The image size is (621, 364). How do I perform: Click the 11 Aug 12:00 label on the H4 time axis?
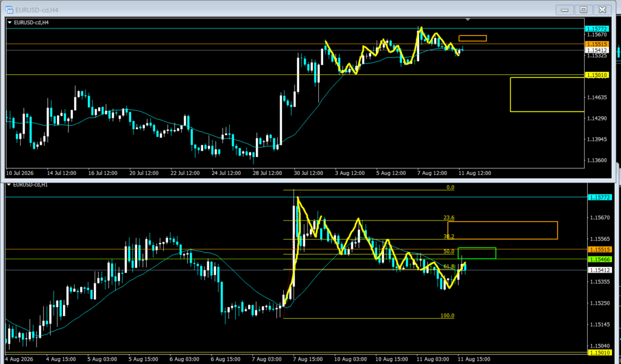[474, 173]
